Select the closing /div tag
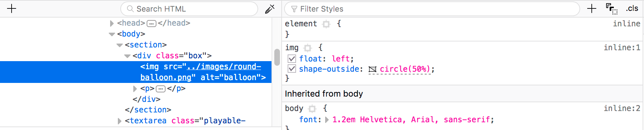Screen dimensions: 644x130 147,99
